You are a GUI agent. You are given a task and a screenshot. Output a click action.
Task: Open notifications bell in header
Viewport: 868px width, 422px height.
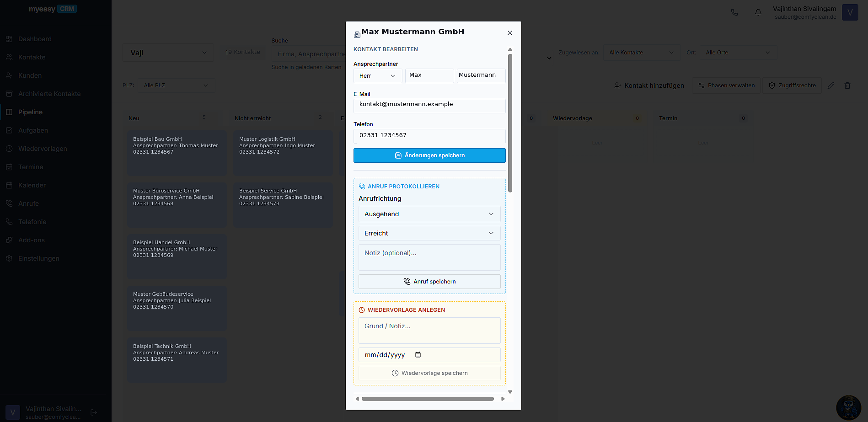[758, 12]
